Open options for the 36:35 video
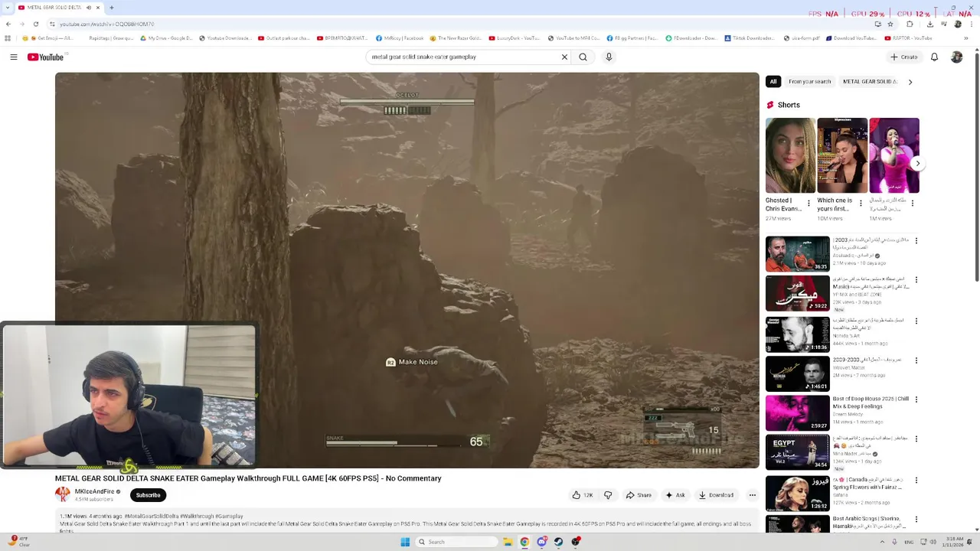This screenshot has height=551, width=980. tap(916, 241)
